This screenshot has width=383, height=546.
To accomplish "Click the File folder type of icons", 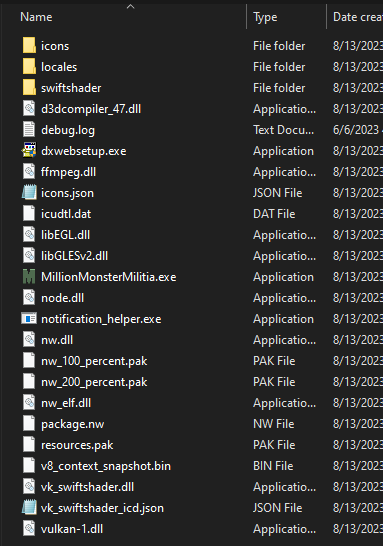I will (x=279, y=46).
